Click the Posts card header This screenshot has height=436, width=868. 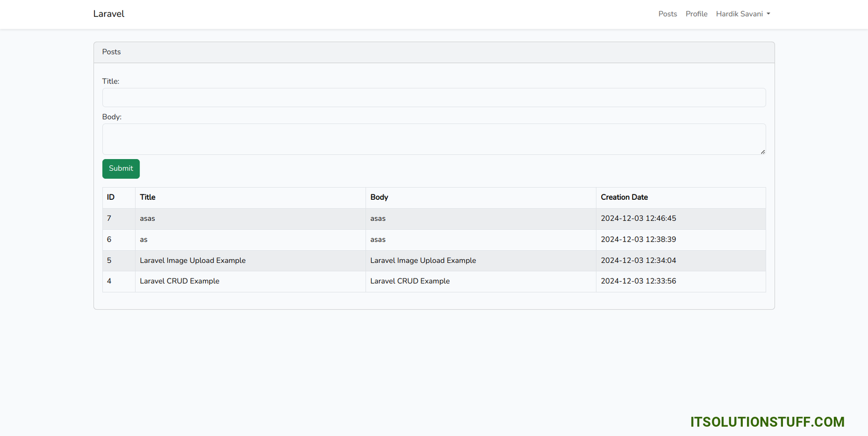click(112, 52)
